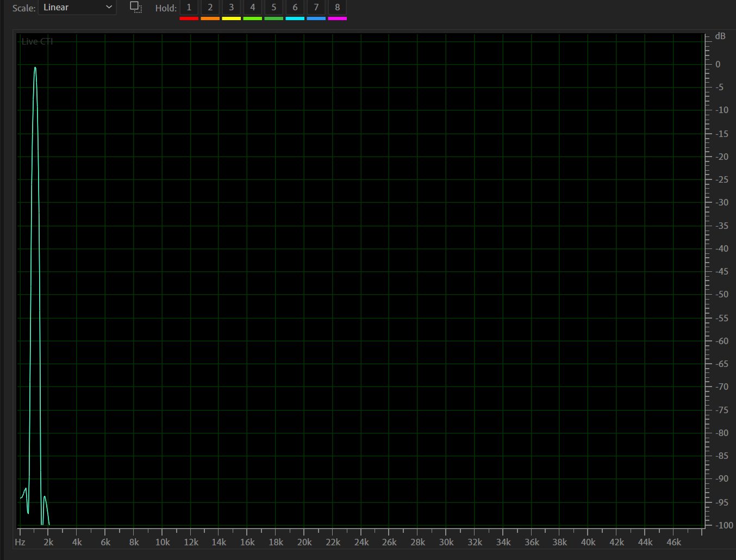Toggle Hold button 4

point(252,7)
